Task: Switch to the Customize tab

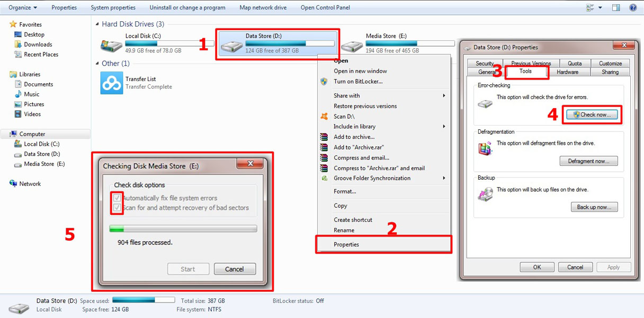Action: click(x=610, y=63)
